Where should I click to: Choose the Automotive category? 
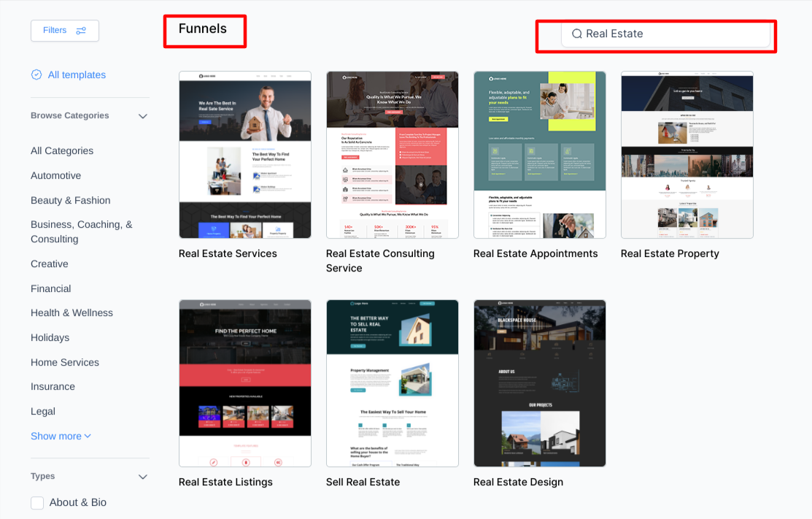point(56,176)
